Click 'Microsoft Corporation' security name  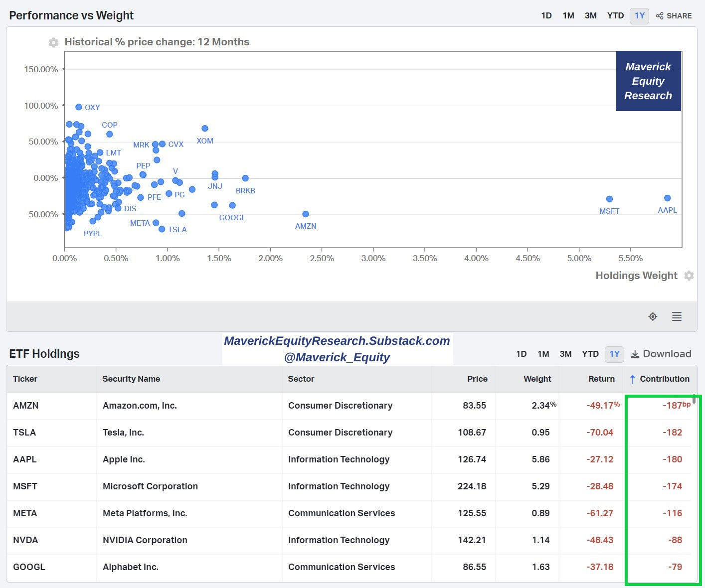[150, 486]
